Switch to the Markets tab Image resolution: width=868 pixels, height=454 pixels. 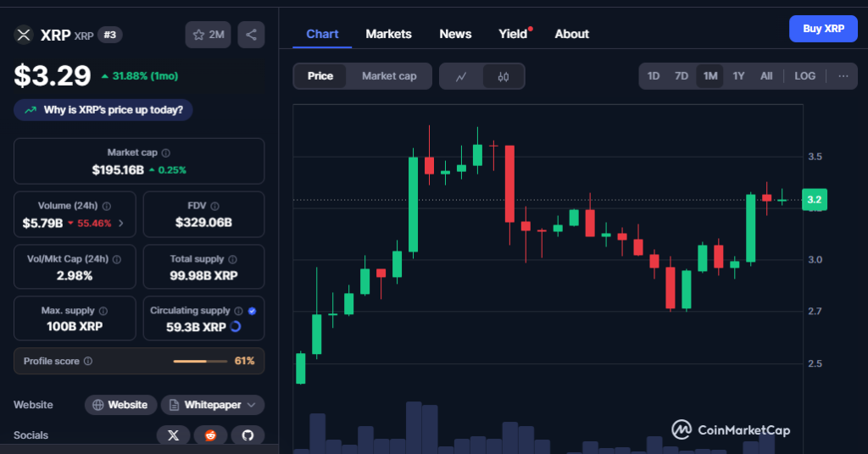pyautogui.click(x=388, y=34)
